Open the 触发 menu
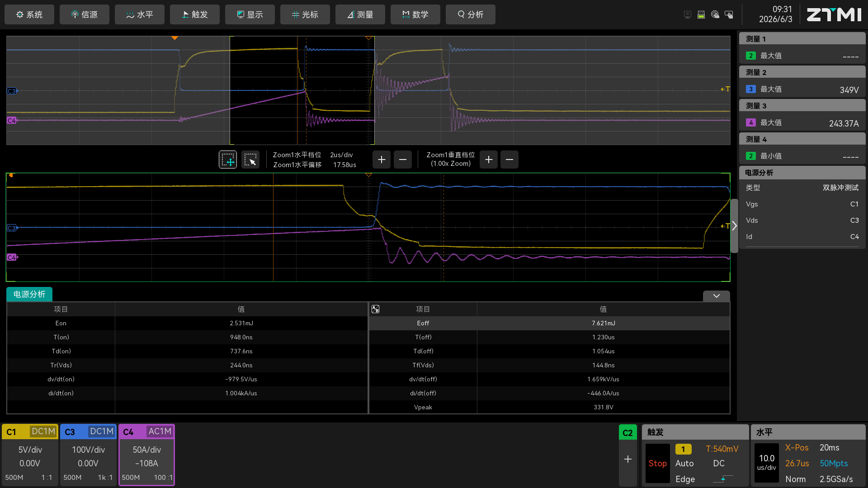This screenshot has height=488, width=868. [195, 14]
